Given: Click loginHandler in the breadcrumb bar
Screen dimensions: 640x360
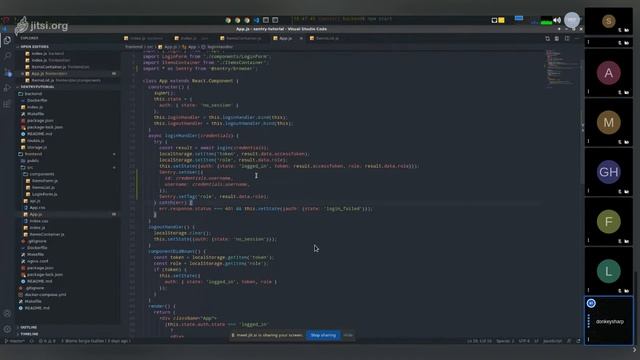Looking at the screenshot, I should 220,47.
